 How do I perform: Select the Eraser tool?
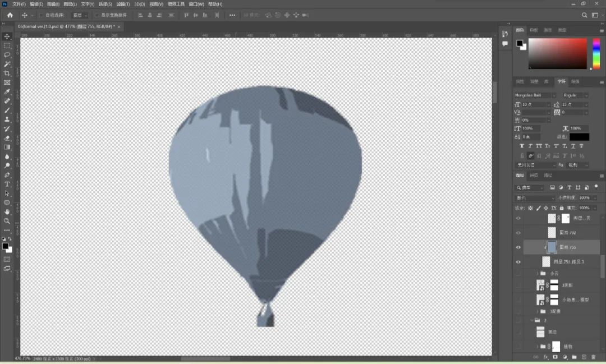(7, 138)
